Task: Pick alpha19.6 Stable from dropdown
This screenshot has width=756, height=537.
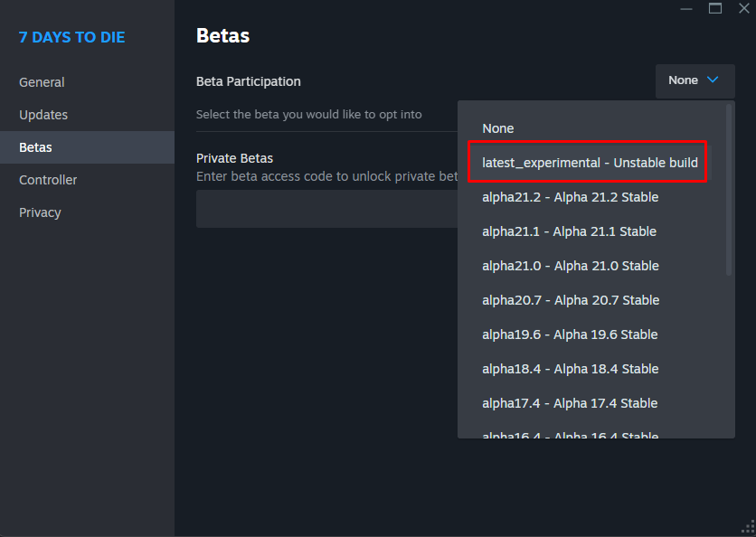Action: pyautogui.click(x=570, y=334)
